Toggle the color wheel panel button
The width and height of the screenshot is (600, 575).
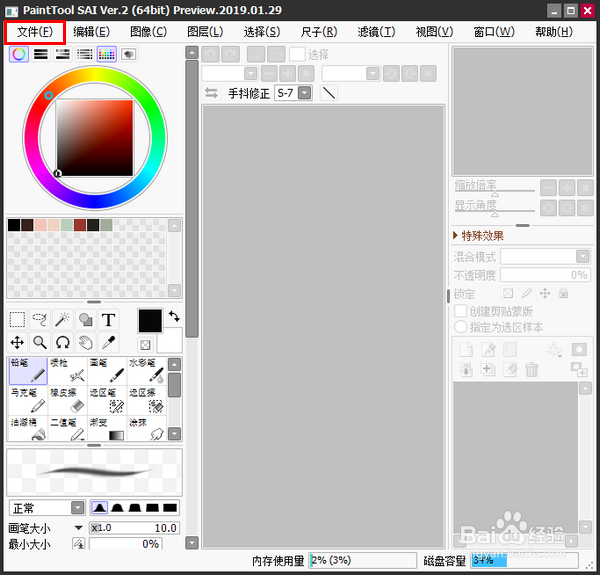pyautogui.click(x=19, y=54)
